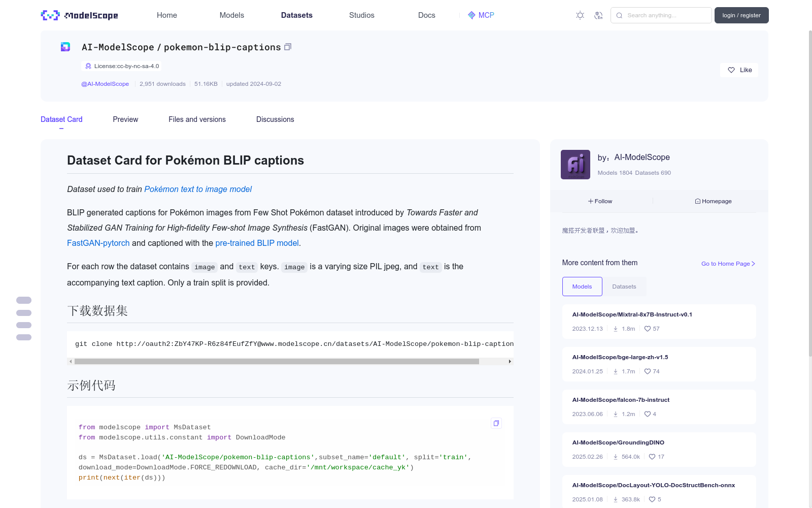Viewport: 812px width, 508px height.
Task: Click the heart icon on Like
Action: pyautogui.click(x=731, y=70)
